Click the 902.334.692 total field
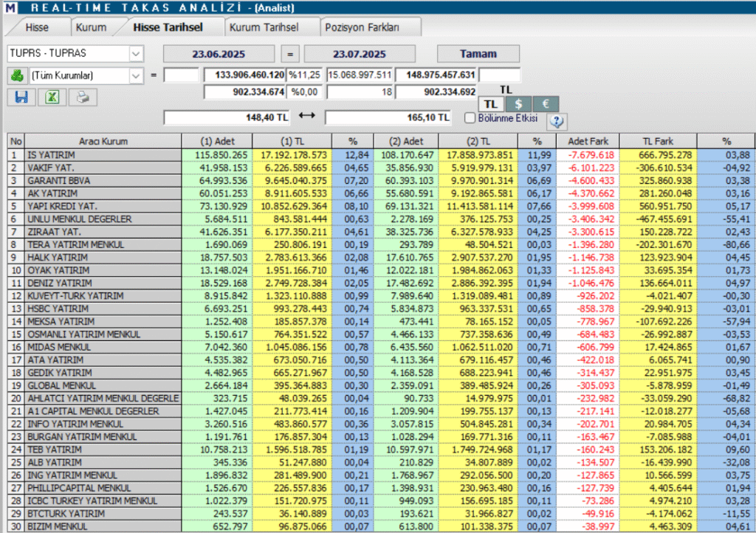Viewport: 756px width, 533px height. point(436,92)
